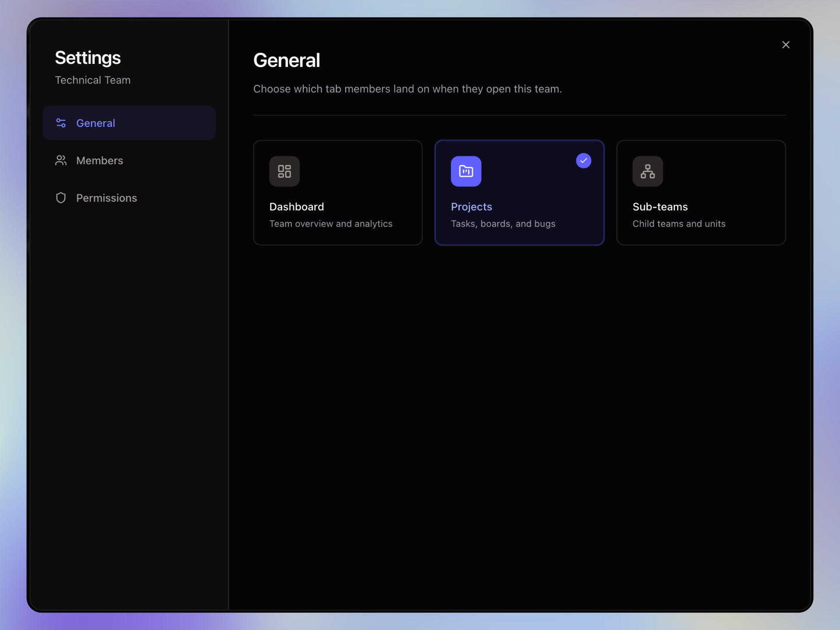This screenshot has width=840, height=630.
Task: Click the 'Choose which tab members land on' description
Action: [x=407, y=89]
